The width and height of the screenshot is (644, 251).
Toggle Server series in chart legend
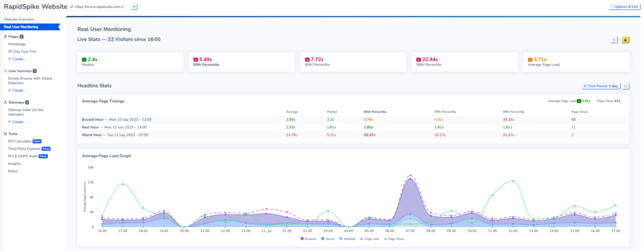(x=327, y=238)
